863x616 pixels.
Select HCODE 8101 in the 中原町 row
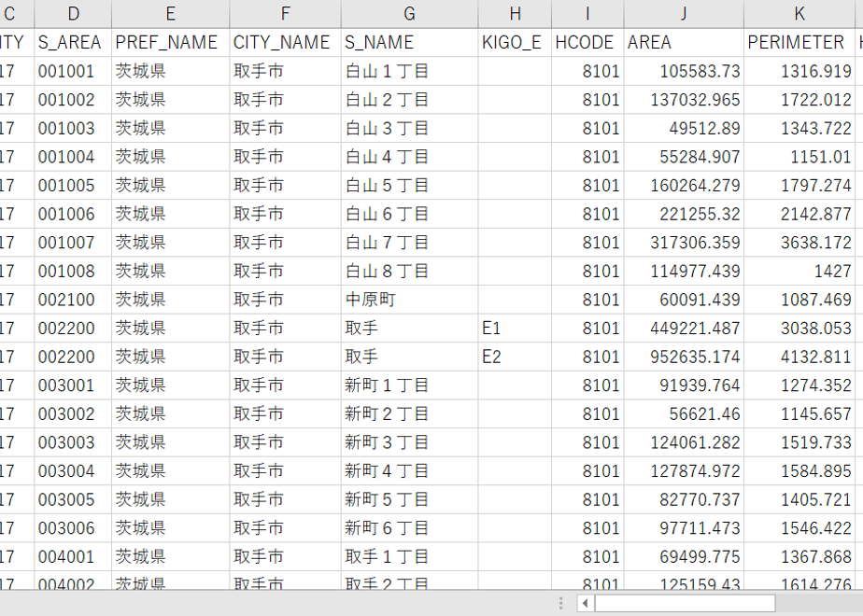[587, 300]
